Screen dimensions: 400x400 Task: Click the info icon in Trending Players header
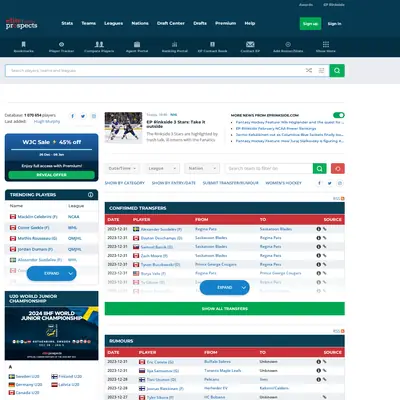[90, 195]
